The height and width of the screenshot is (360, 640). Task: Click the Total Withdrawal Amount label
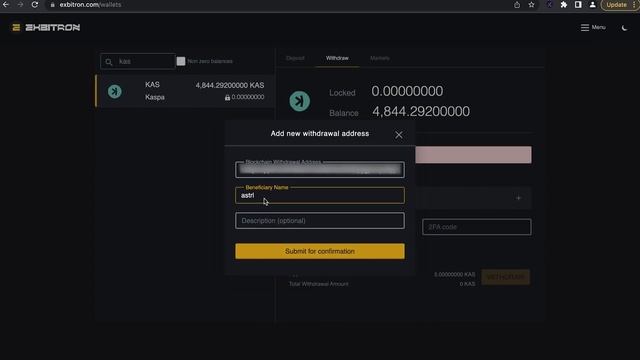click(x=319, y=284)
